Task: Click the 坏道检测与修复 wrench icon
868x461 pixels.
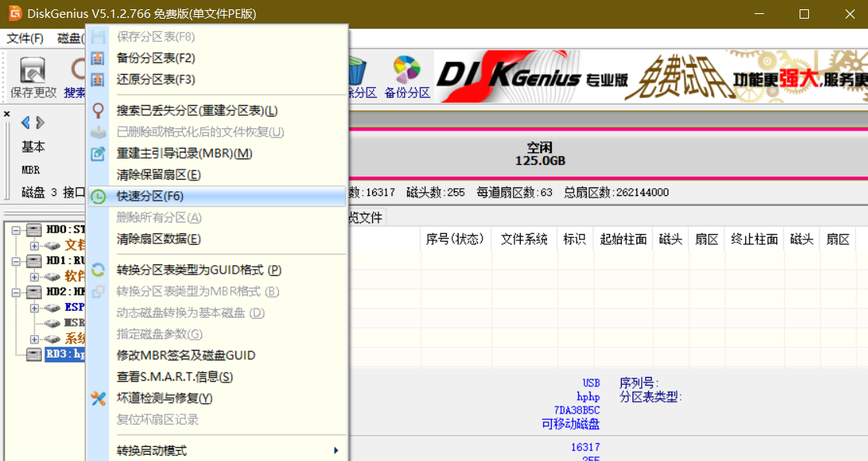Action: click(98, 398)
